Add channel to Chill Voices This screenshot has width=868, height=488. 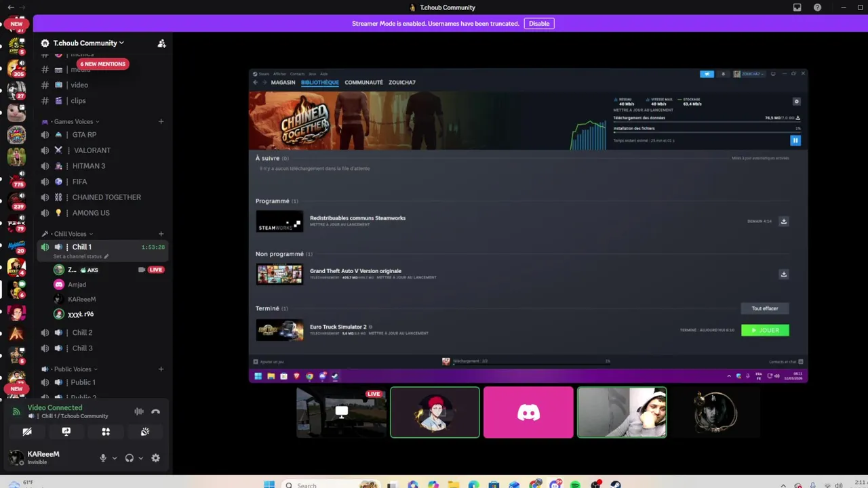(161, 234)
